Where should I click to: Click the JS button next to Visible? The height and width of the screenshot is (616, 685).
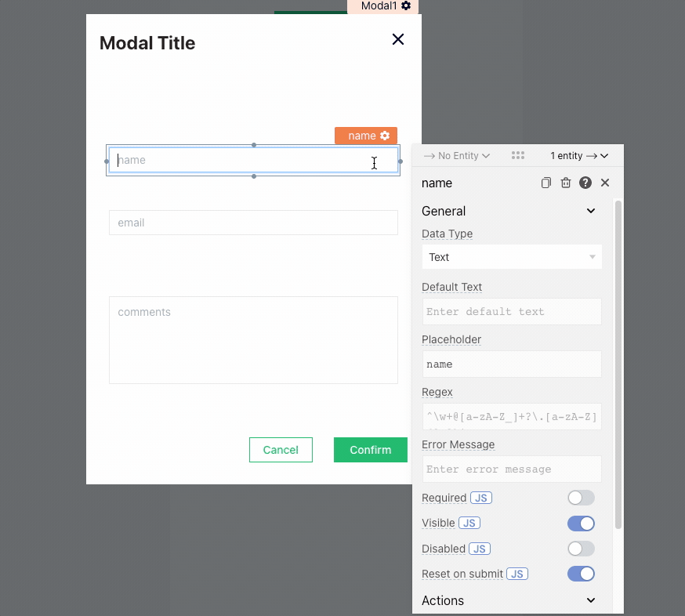pos(469,523)
